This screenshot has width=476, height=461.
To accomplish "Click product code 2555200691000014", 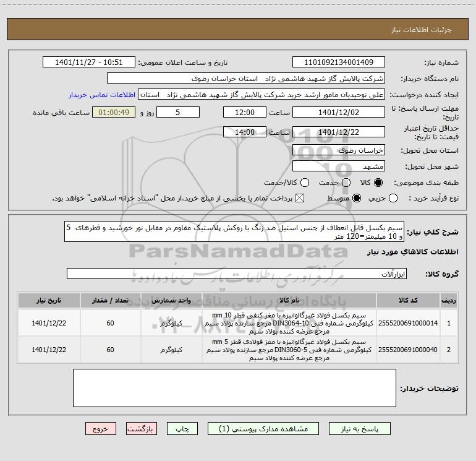I will [x=408, y=323].
